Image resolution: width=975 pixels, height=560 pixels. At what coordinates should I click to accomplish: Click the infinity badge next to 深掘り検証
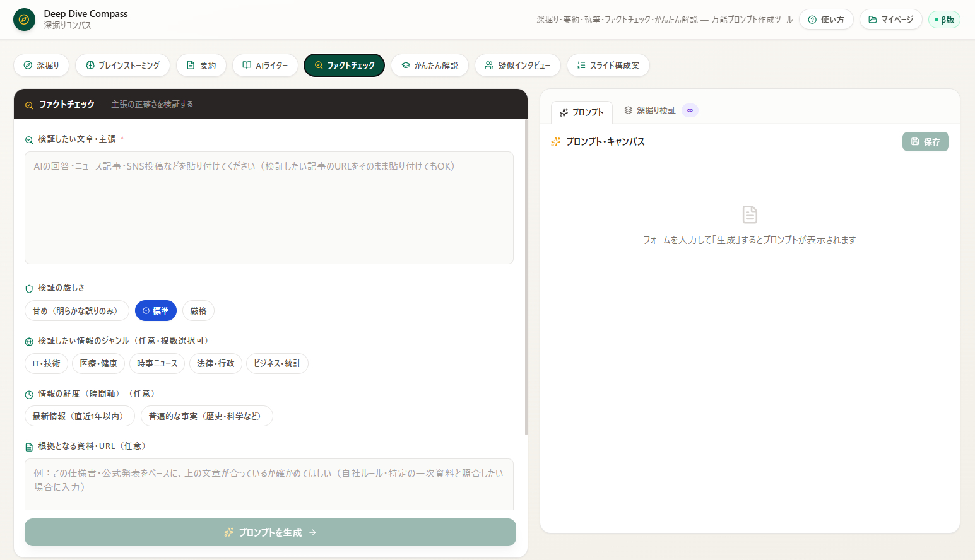pos(690,110)
